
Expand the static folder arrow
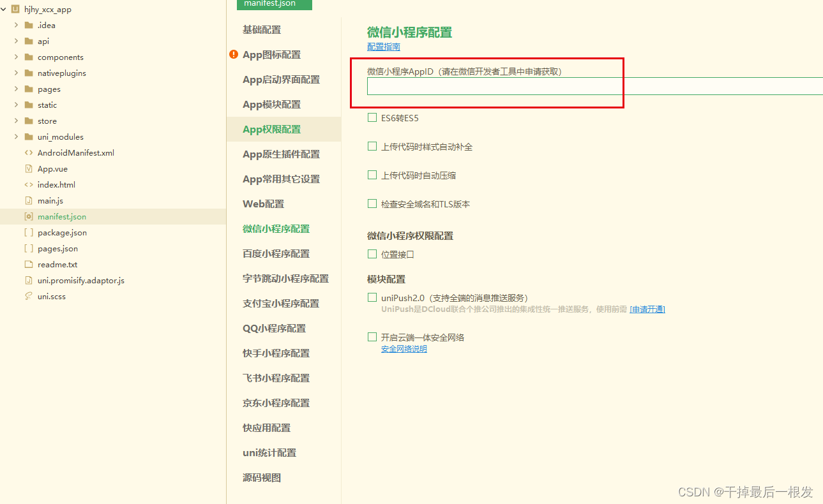tap(16, 105)
